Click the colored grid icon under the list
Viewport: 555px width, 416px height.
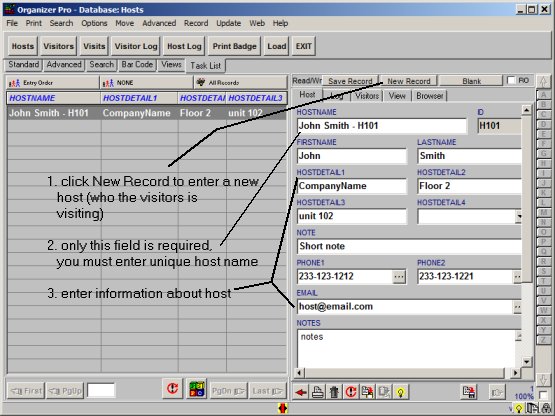pos(196,389)
